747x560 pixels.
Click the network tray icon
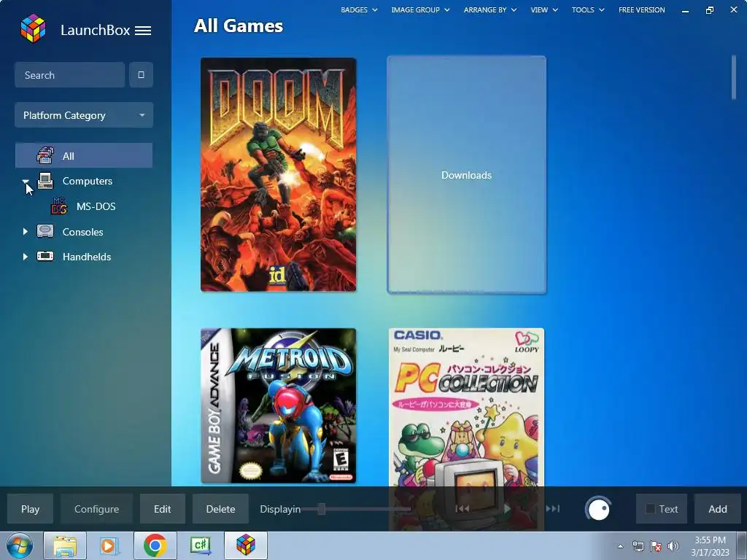pos(638,546)
